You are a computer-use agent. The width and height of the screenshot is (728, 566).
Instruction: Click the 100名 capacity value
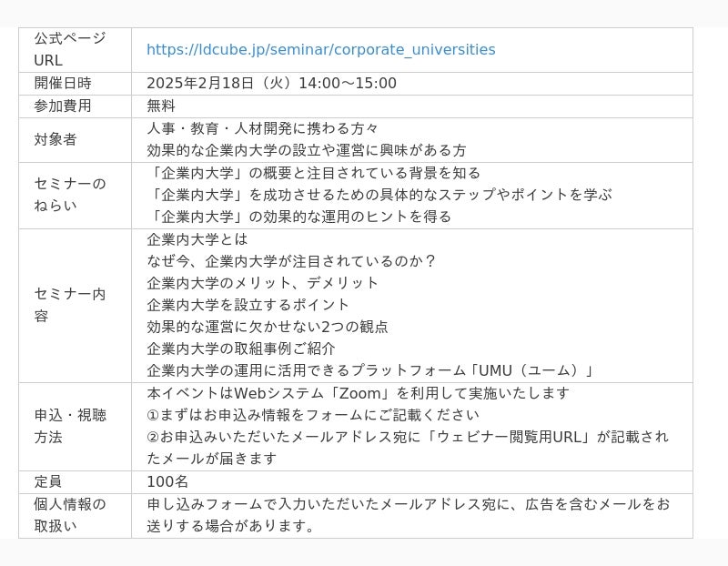(167, 481)
